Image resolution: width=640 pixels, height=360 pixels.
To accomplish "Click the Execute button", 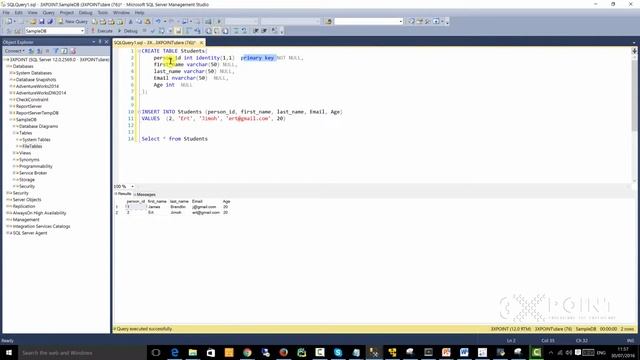I will pos(102,31).
